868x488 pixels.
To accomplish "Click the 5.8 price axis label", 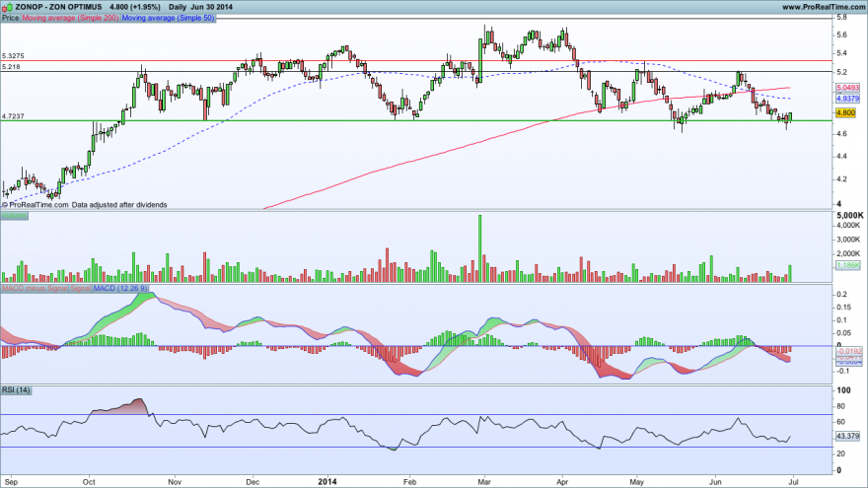I will click(x=841, y=18).
